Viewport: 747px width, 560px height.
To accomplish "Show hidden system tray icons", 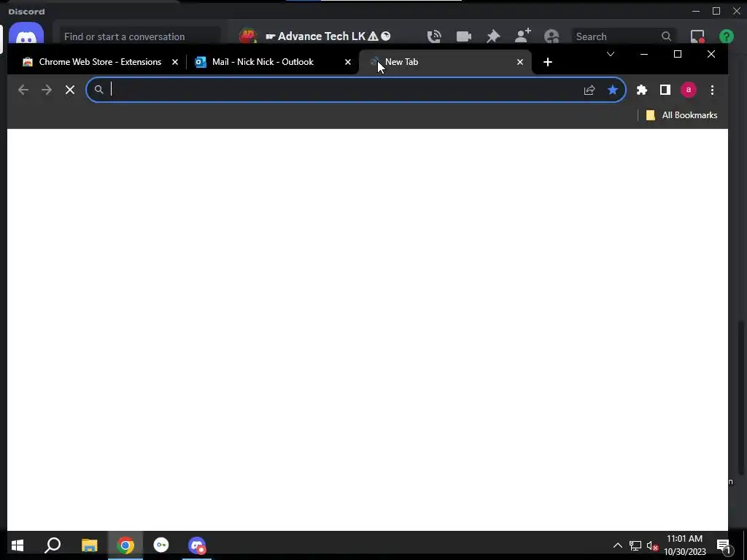I will 617,545.
